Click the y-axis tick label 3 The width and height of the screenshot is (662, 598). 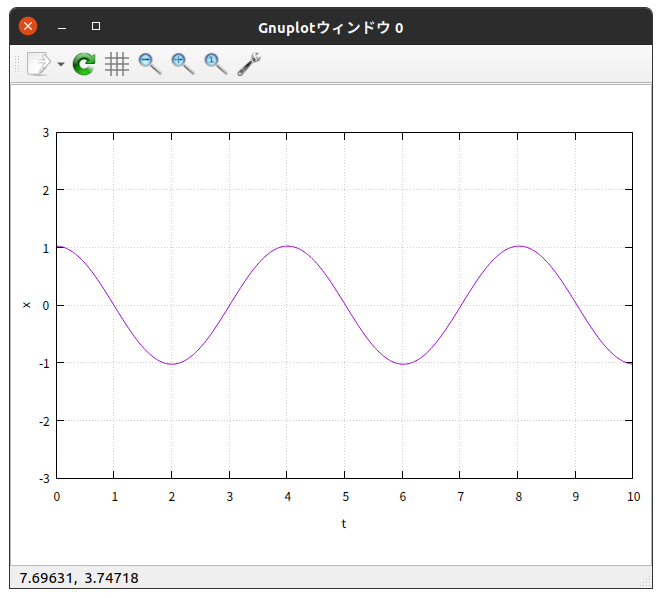[x=46, y=133]
